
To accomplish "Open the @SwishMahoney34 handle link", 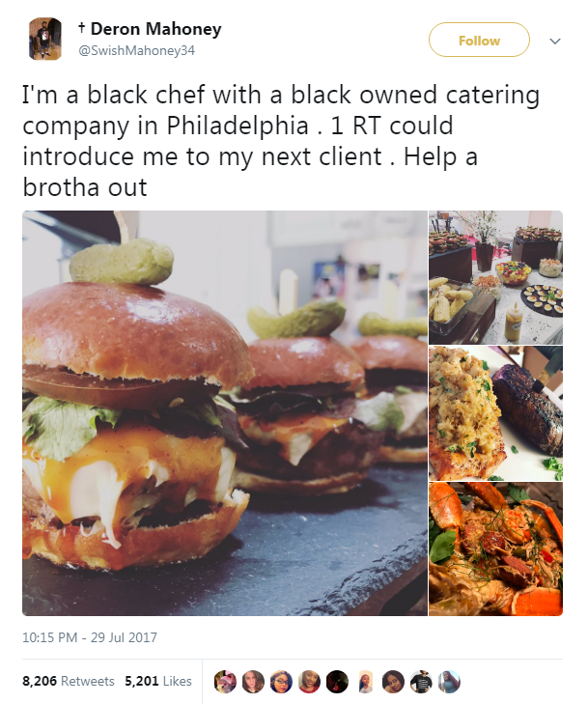I will [136, 50].
